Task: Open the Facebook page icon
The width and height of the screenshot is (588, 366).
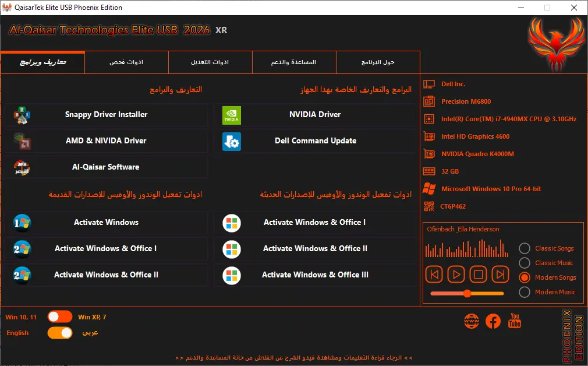Action: coord(493,321)
